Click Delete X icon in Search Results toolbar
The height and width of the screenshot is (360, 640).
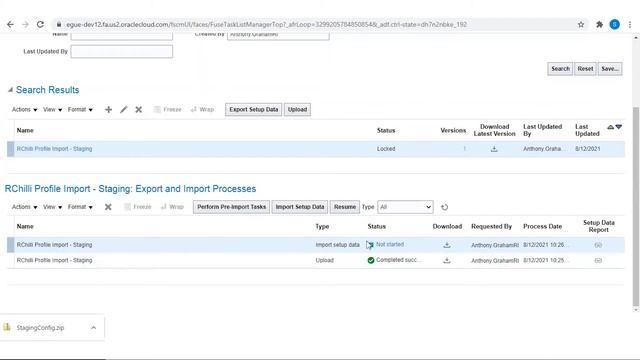click(x=139, y=109)
